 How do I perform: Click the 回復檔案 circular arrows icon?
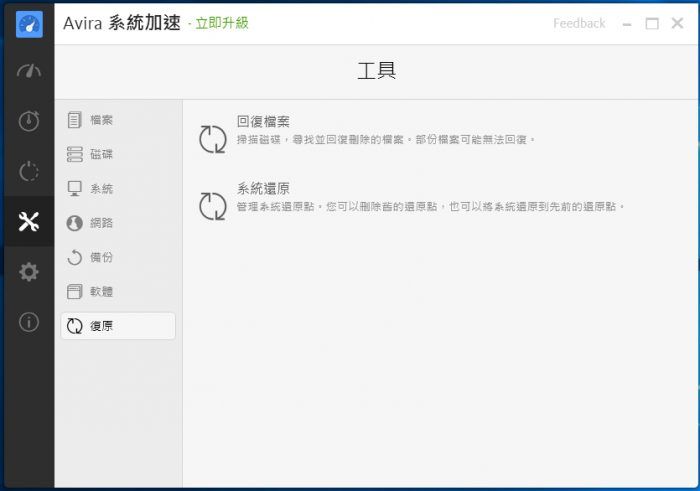pyautogui.click(x=213, y=139)
